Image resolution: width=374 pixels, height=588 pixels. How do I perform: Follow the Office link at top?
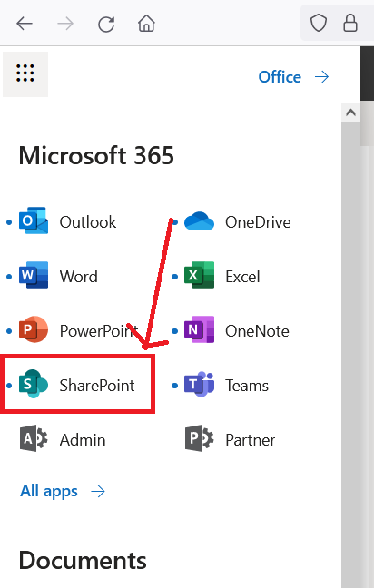(x=280, y=77)
